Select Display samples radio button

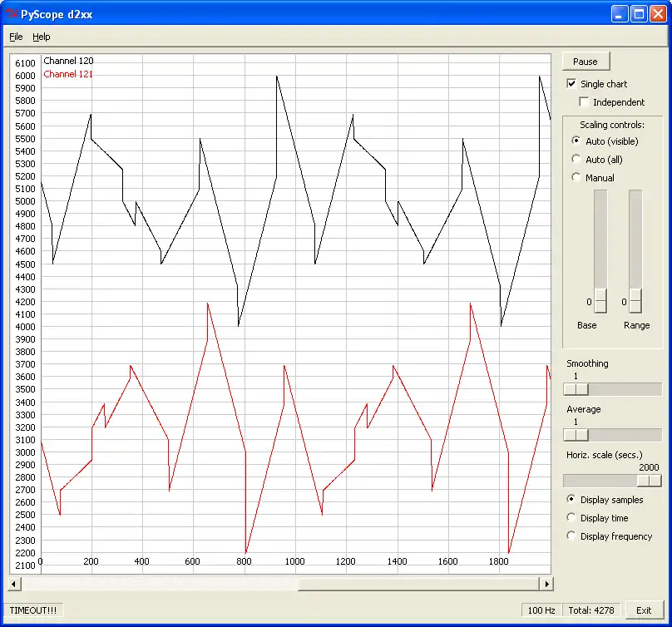571,500
